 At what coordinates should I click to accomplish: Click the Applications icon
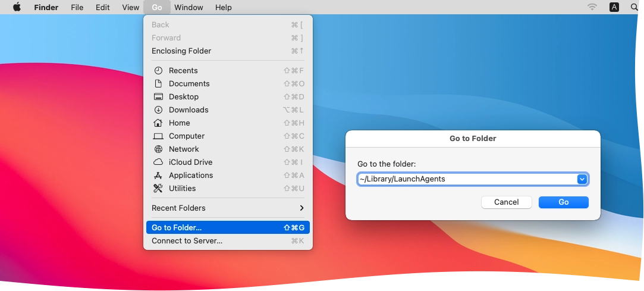[x=158, y=176]
